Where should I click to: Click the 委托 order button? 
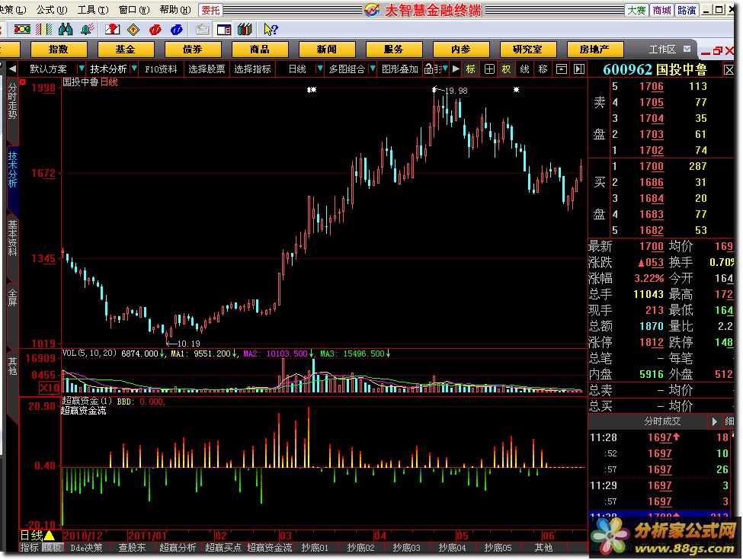(x=211, y=10)
